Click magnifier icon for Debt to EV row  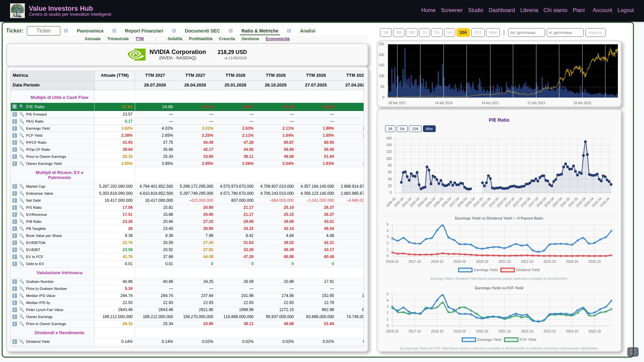click(21, 264)
